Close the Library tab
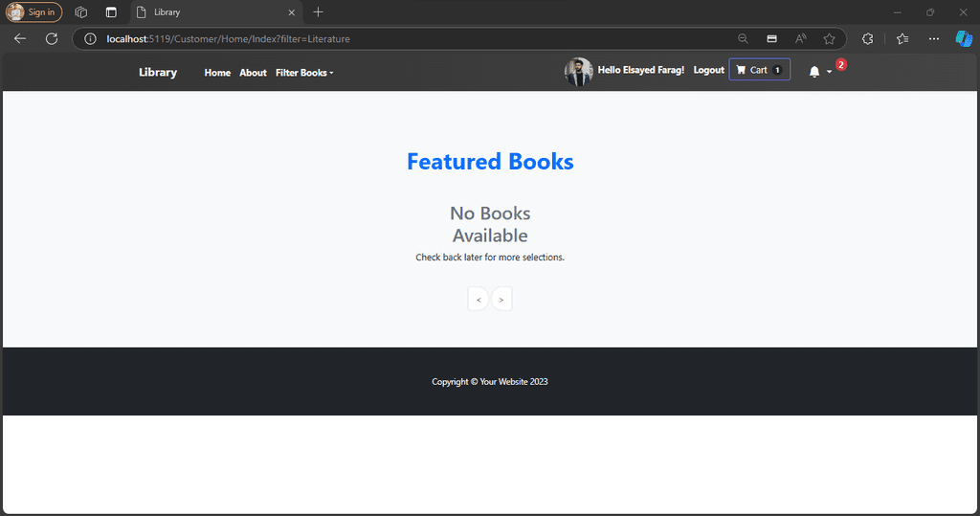 (291, 12)
